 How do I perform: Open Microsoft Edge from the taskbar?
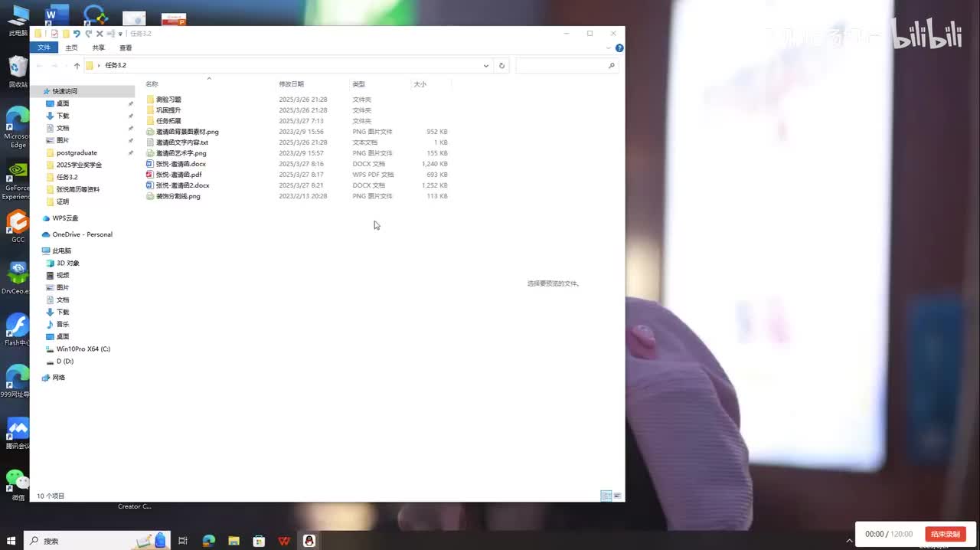tap(208, 541)
